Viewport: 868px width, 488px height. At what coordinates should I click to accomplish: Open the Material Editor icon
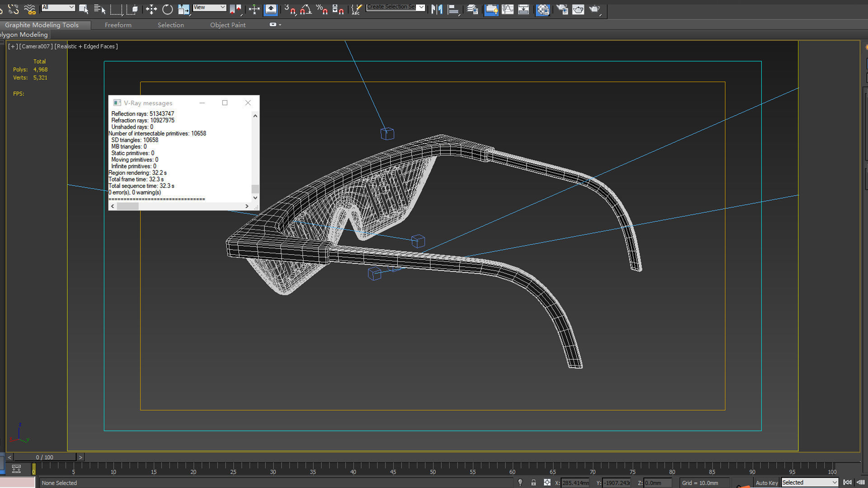click(543, 9)
